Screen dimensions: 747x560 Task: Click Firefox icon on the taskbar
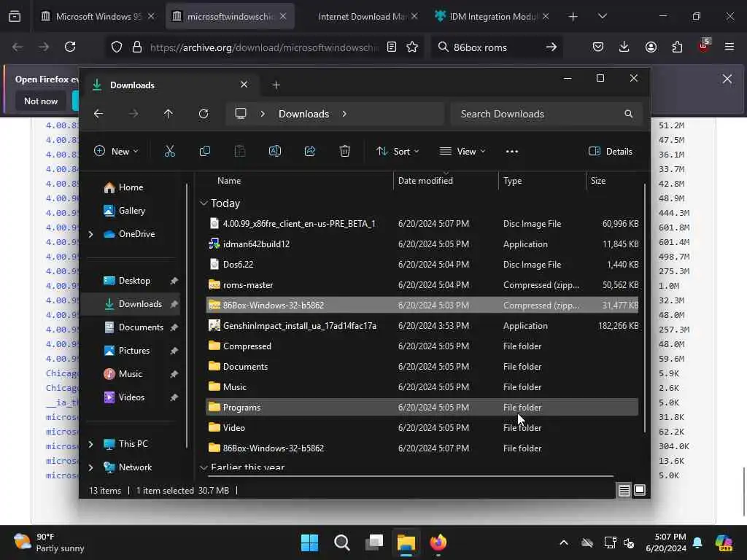[438, 542]
